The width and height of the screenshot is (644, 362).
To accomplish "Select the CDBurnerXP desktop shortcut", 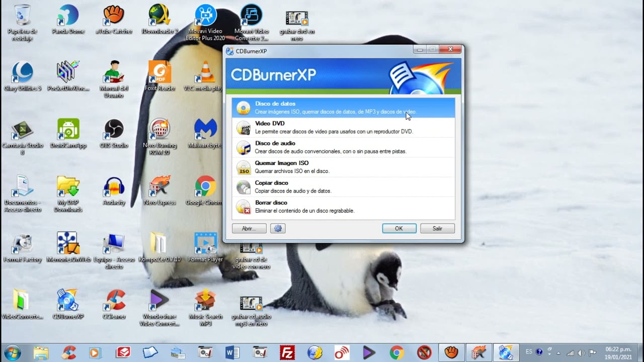I will 68,302.
